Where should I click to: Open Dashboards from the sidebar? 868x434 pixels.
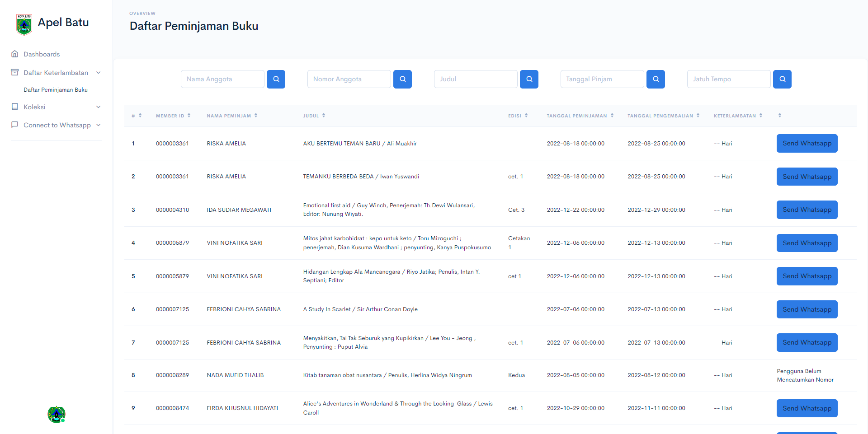42,54
